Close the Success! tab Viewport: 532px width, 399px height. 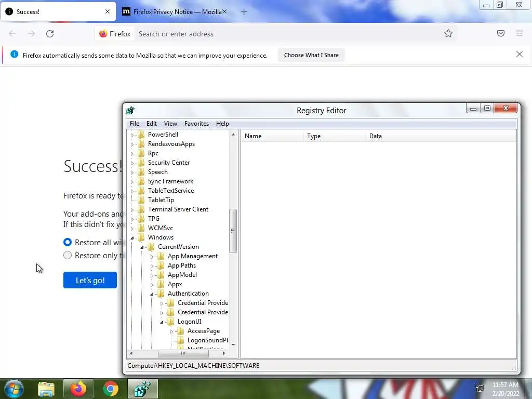[107, 11]
